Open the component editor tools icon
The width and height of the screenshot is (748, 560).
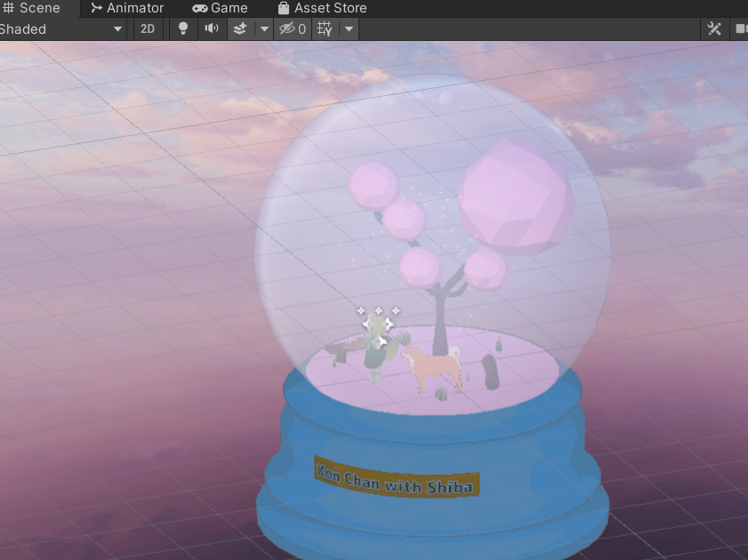(714, 29)
